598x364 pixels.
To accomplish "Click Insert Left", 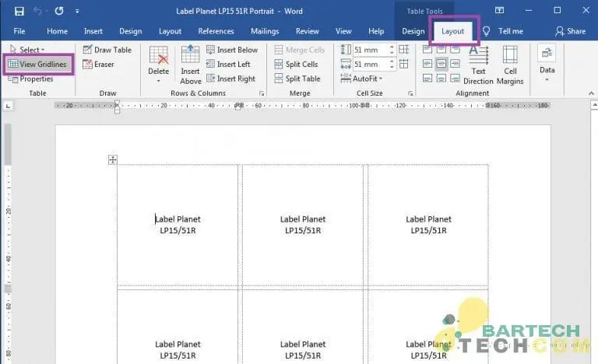I will 228,64.
